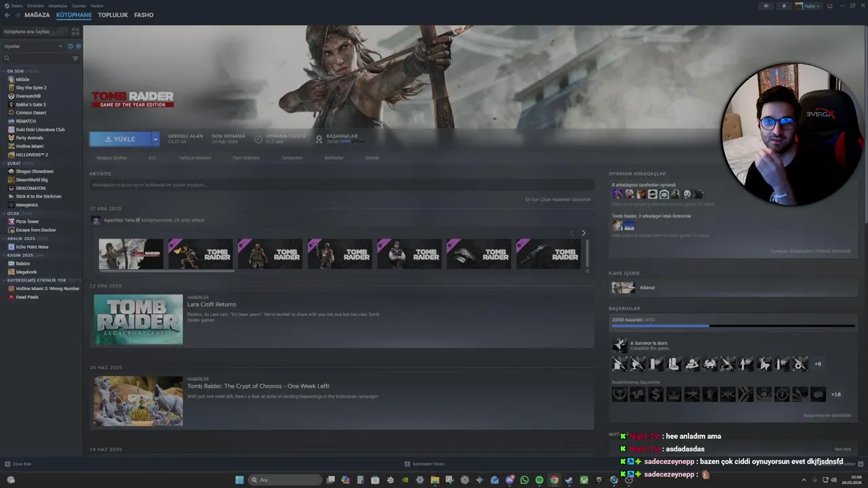This screenshot has height=488, width=868.
Task: Click the YÜKLE install button
Action: (x=120, y=139)
